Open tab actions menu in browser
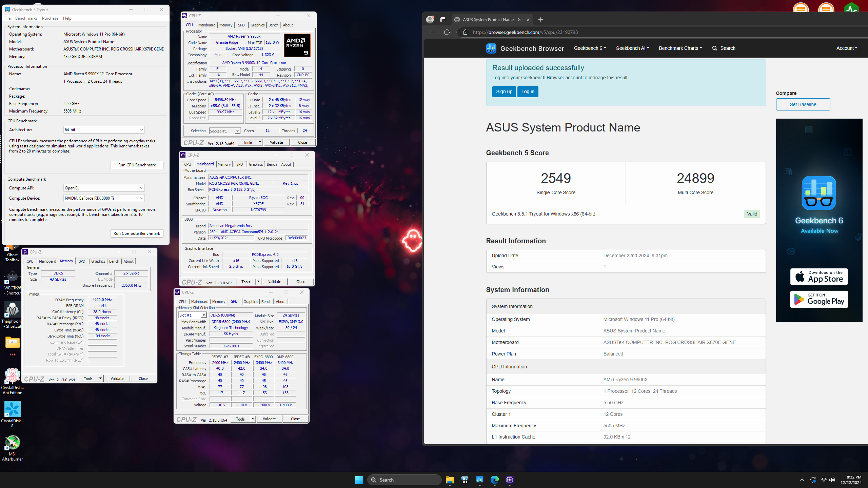 [442, 20]
